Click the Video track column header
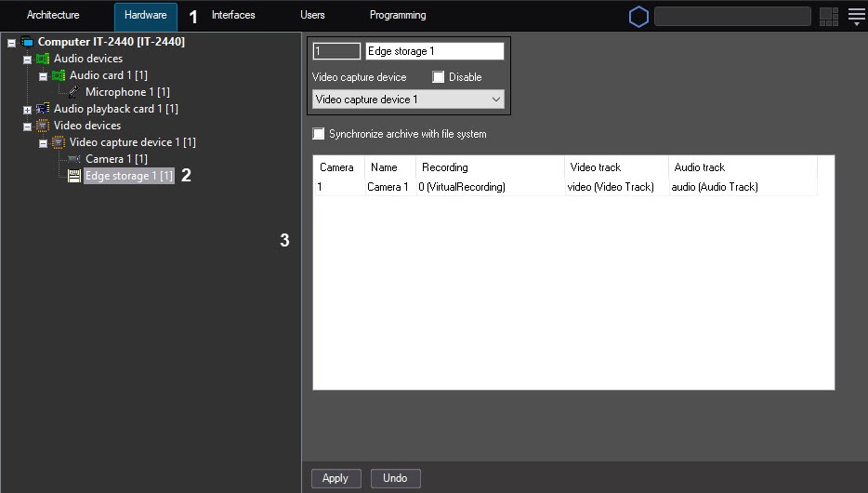This screenshot has height=493, width=868. point(616,167)
